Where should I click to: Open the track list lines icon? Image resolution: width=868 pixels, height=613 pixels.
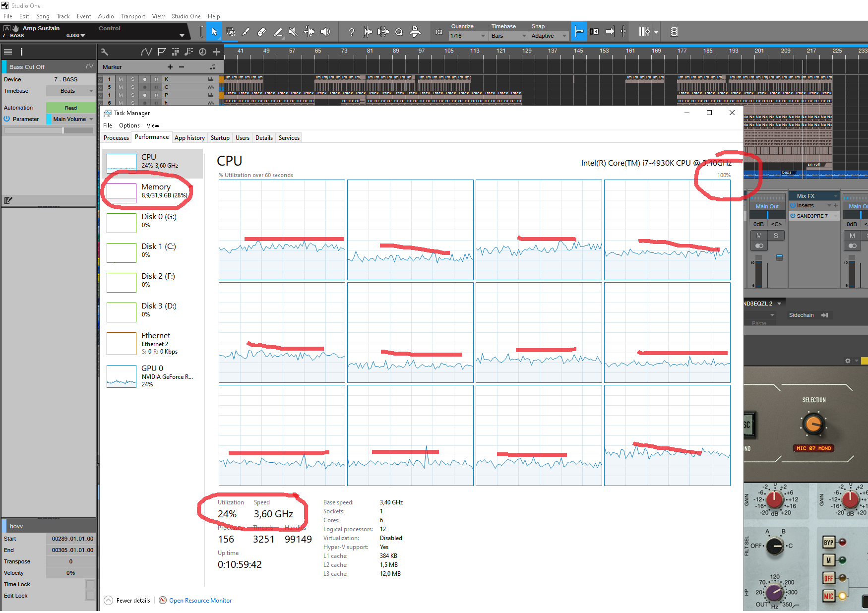pyautogui.click(x=8, y=52)
